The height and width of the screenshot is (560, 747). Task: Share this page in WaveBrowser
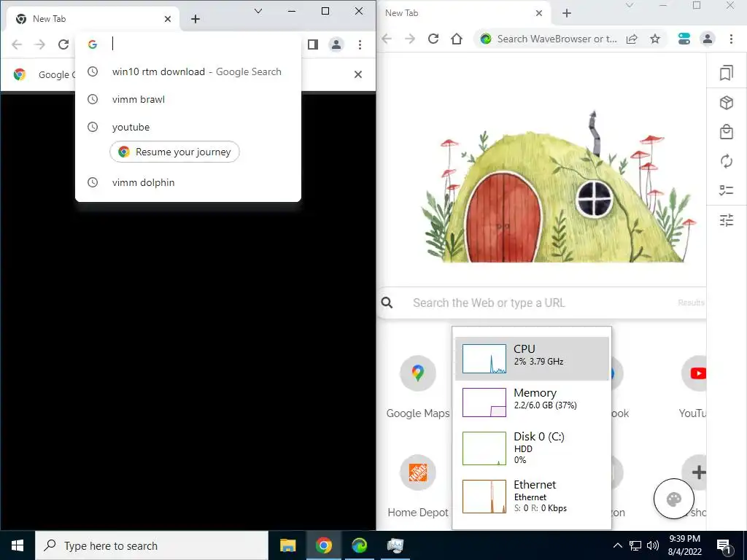point(632,39)
